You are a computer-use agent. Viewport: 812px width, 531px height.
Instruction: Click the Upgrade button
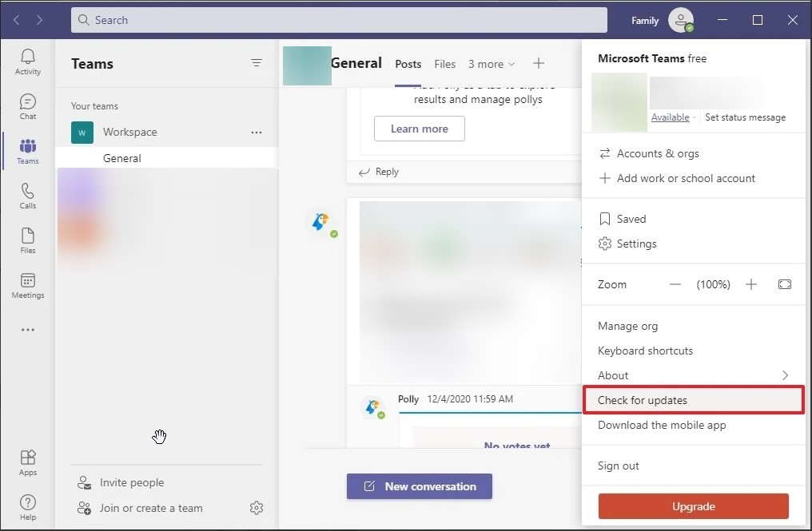(x=692, y=506)
